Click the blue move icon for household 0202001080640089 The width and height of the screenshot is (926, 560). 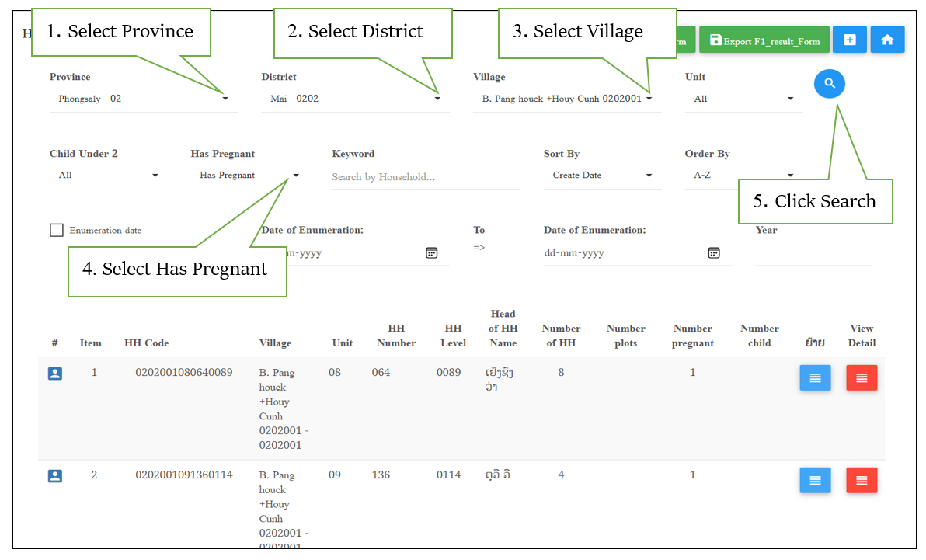pos(815,377)
